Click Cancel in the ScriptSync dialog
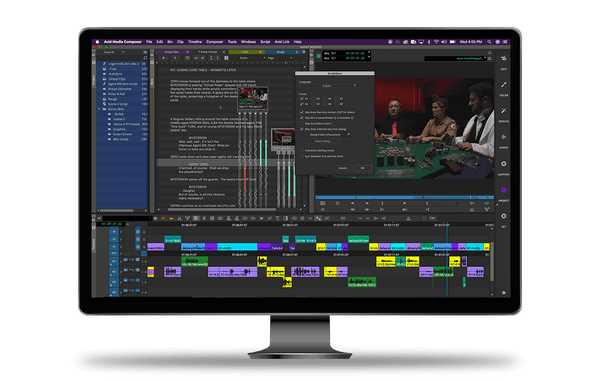600x381 pixels. pyautogui.click(x=342, y=168)
